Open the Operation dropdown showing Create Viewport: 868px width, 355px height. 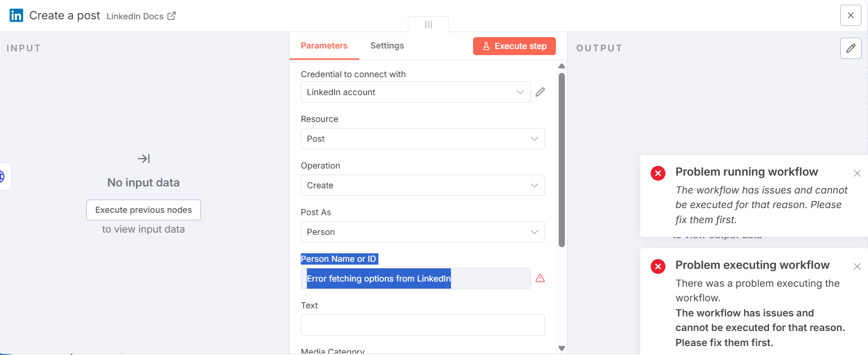[423, 186]
